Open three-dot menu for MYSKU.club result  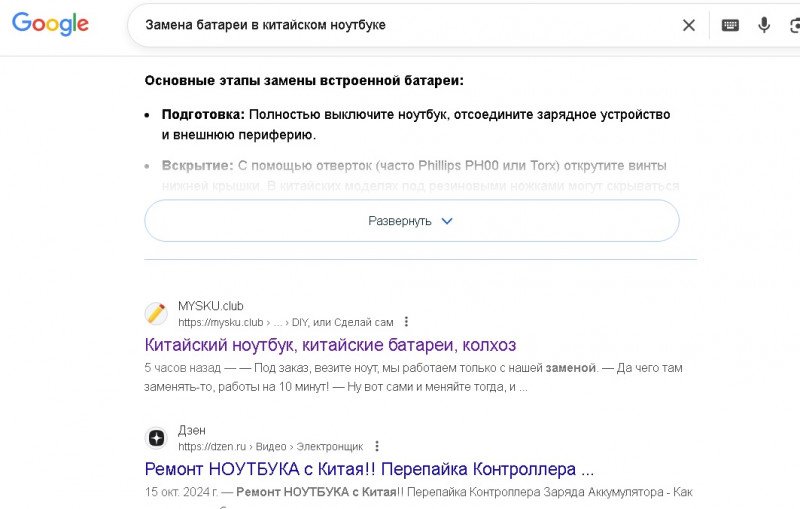tap(406, 322)
